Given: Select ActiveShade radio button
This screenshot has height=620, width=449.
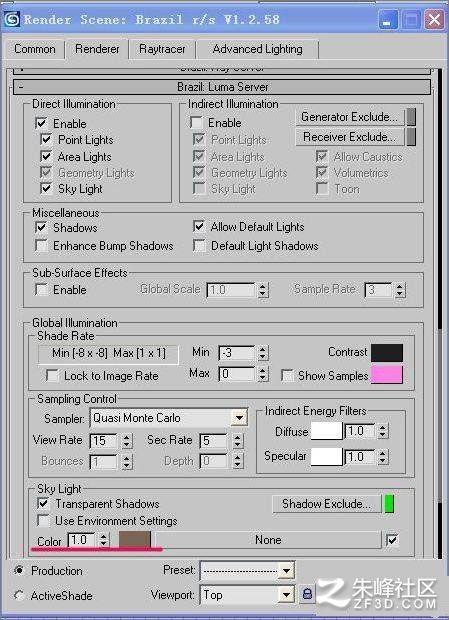Looking at the screenshot, I should (x=19, y=595).
